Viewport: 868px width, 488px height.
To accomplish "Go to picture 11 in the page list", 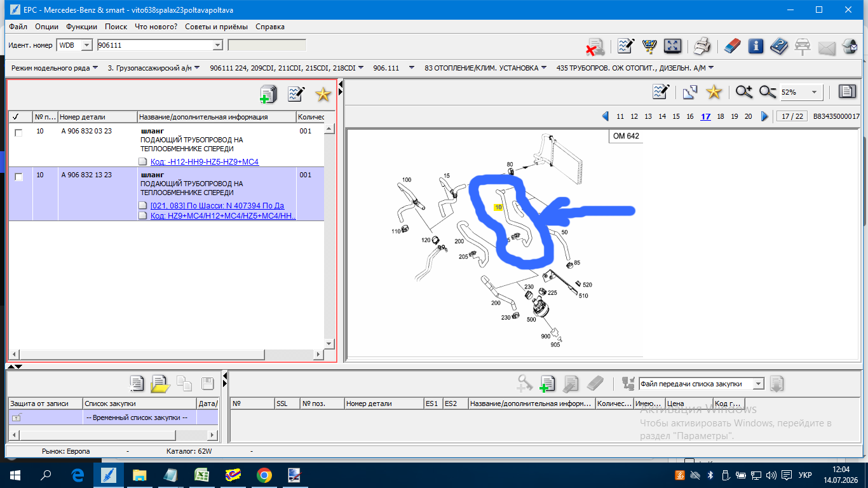I will pos(620,116).
